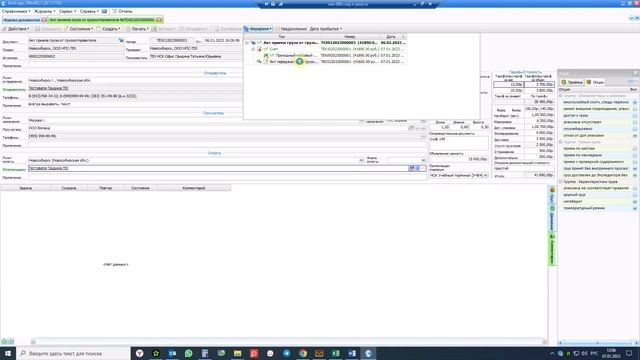Close the Акт приема груза tab
This screenshot has height=360, width=640.
click(159, 20)
